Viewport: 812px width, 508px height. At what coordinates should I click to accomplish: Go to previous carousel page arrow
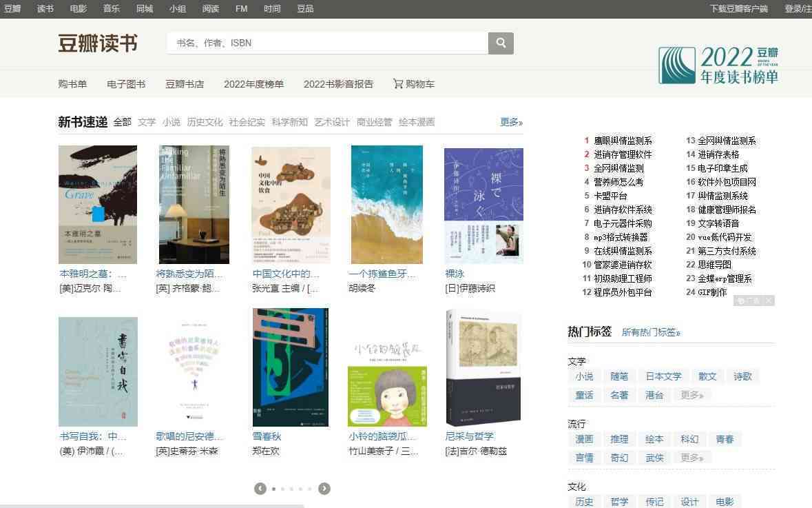[x=260, y=488]
